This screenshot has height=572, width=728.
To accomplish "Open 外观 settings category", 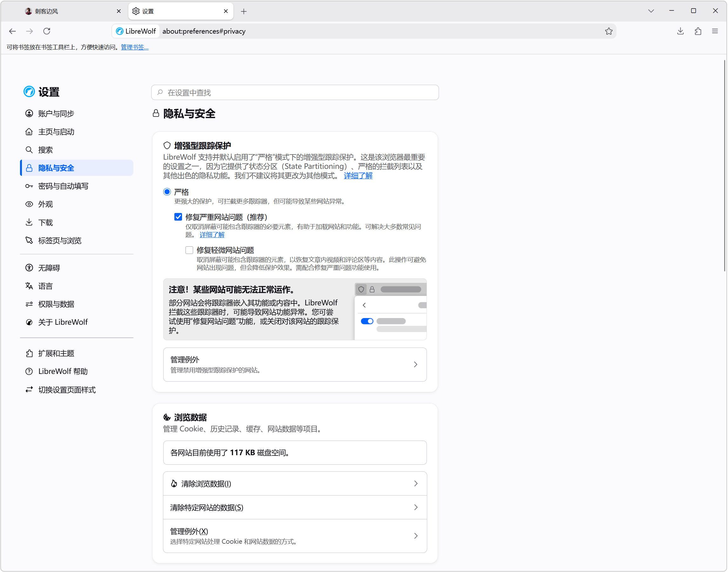I will (x=77, y=204).
